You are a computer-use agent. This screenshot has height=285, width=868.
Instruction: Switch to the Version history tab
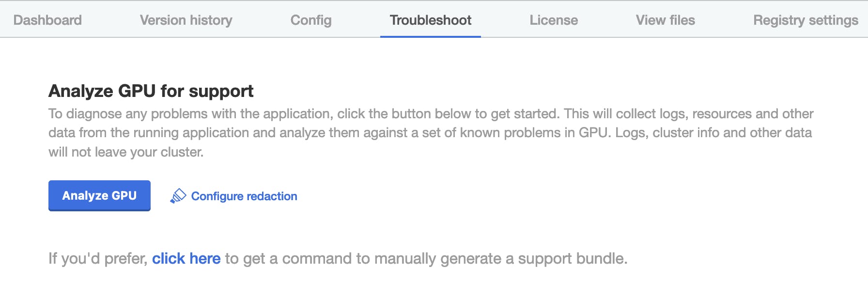(186, 20)
